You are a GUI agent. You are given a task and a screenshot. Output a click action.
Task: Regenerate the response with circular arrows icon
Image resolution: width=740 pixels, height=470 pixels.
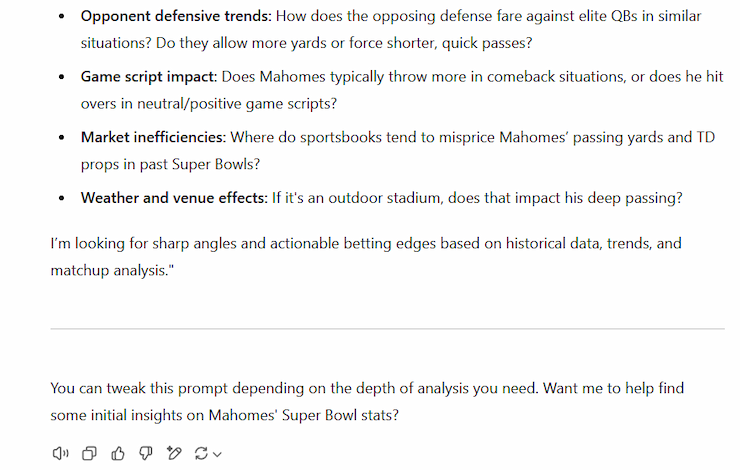point(201,453)
